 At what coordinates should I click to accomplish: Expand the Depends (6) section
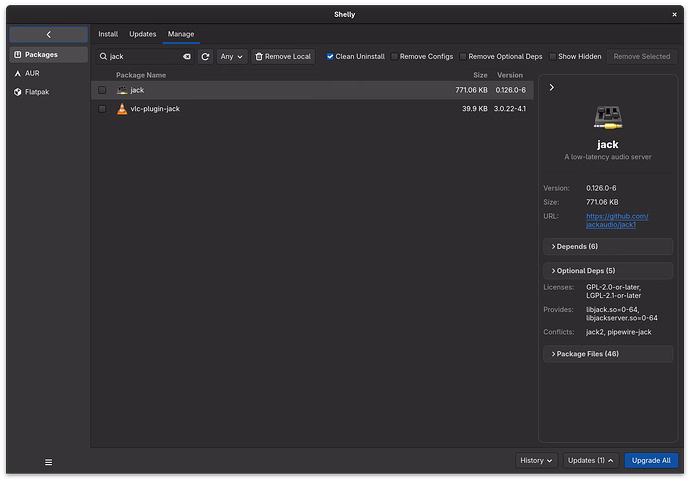608,246
